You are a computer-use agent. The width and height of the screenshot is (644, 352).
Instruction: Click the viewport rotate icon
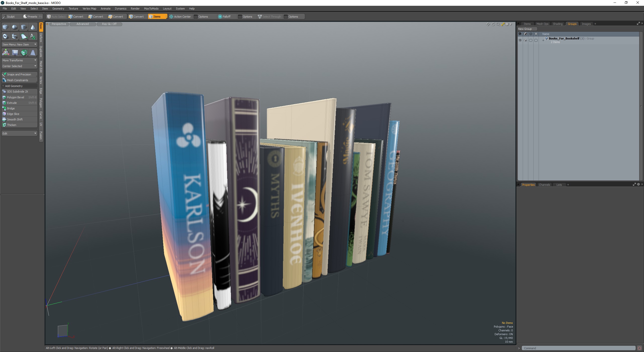[x=493, y=24]
